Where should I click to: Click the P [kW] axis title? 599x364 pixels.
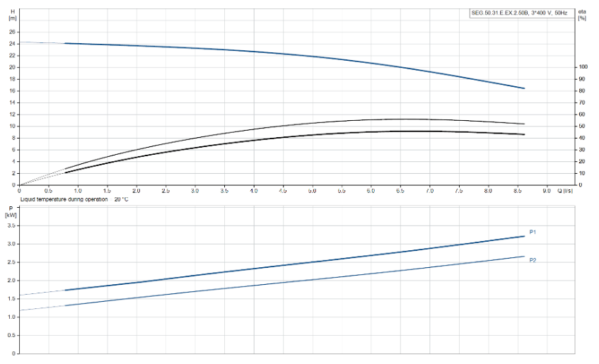11,211
